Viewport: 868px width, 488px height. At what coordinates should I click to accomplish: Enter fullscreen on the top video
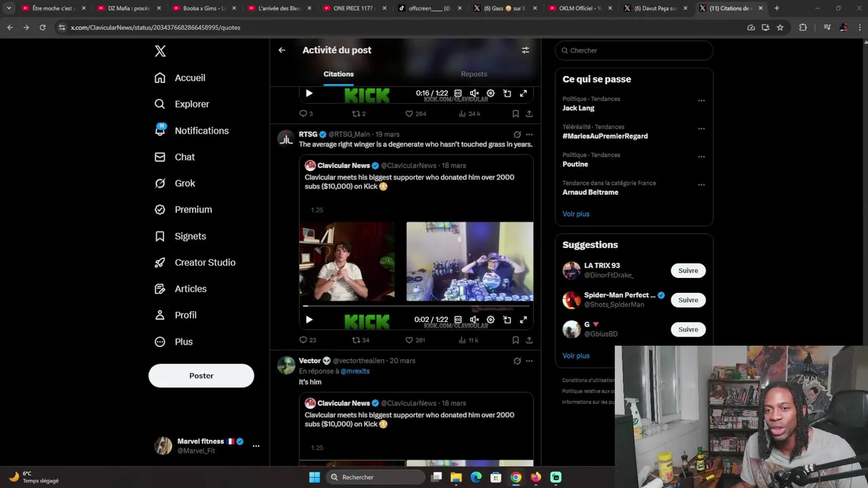(524, 94)
